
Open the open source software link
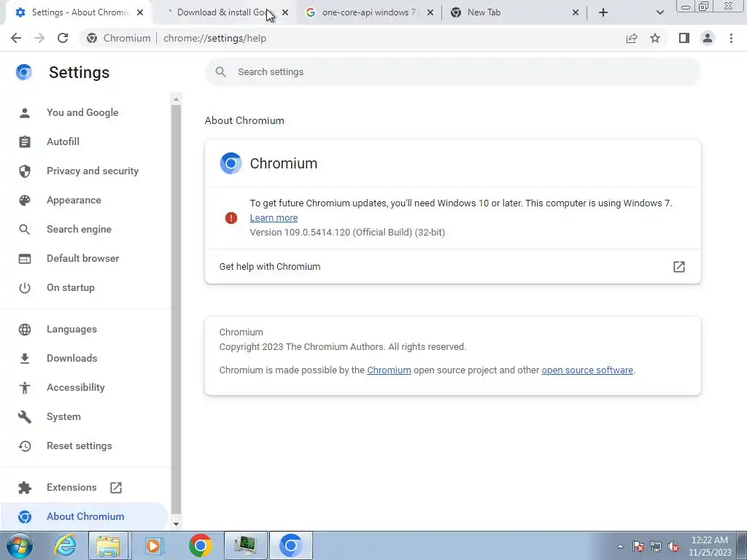pyautogui.click(x=587, y=370)
